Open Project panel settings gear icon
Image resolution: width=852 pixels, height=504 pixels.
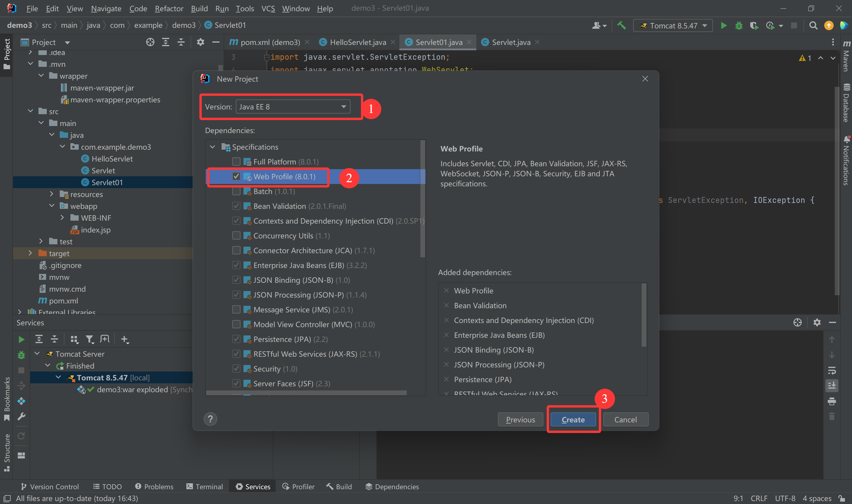click(200, 42)
